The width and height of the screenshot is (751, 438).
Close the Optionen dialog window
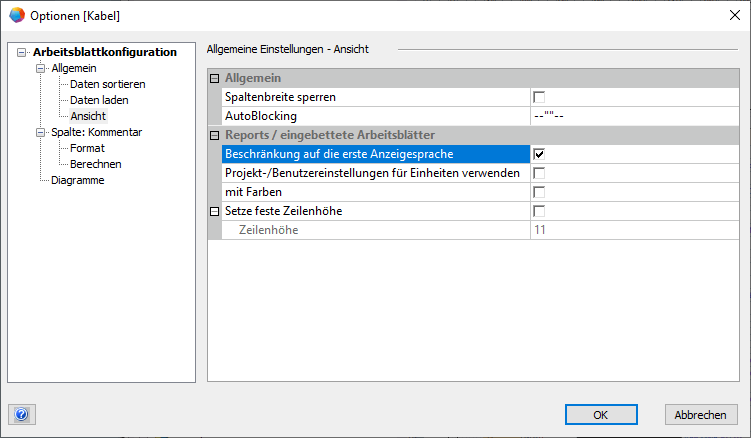[735, 15]
